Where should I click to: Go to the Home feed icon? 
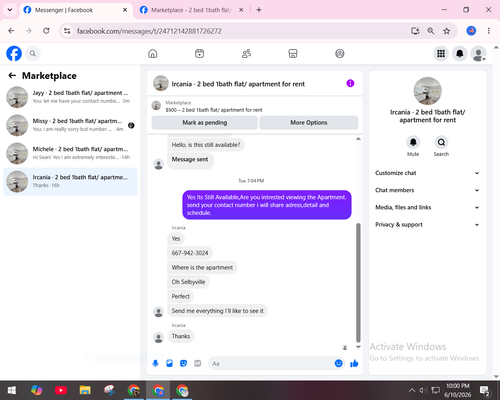(x=153, y=53)
